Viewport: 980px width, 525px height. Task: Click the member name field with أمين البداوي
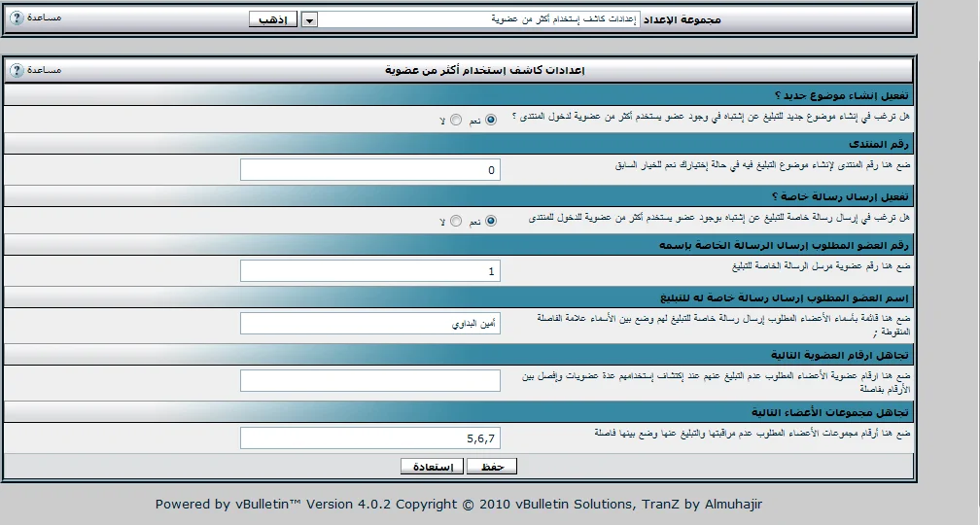tap(369, 323)
